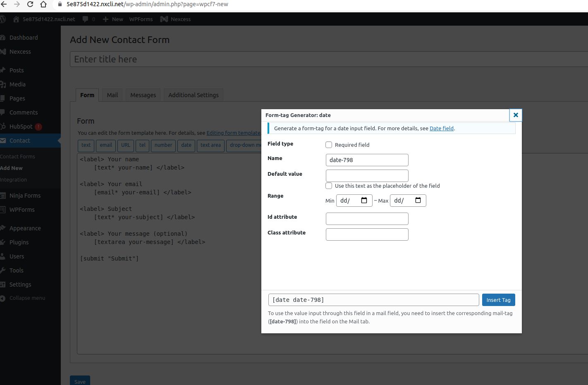Click the browser address bar URL

tap(147, 4)
